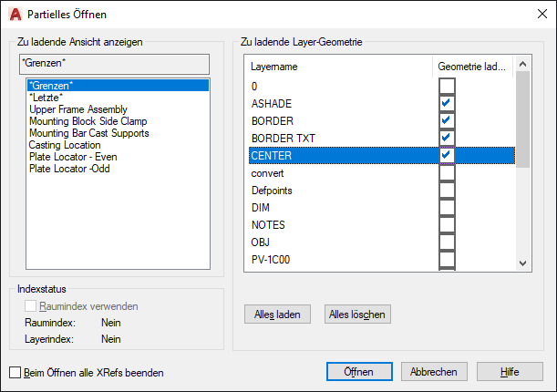This screenshot has height=392, width=557.
Task: Click the 'Öffnen' button
Action: pos(359,371)
